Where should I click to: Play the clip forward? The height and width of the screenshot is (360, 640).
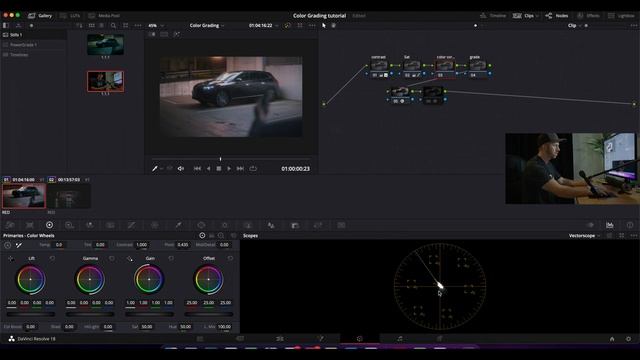pos(229,168)
